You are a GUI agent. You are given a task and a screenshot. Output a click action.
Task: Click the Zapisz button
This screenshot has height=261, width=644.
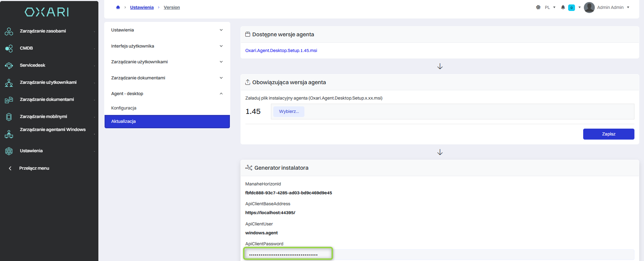[x=608, y=134]
